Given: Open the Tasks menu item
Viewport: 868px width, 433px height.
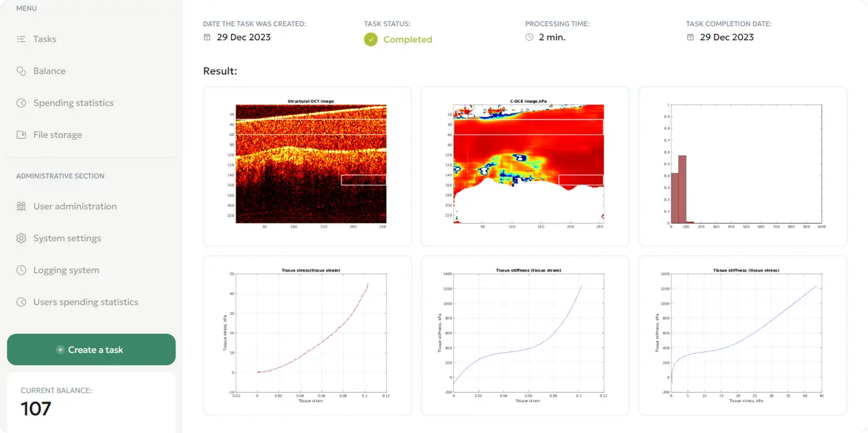Looking at the screenshot, I should (x=45, y=40).
